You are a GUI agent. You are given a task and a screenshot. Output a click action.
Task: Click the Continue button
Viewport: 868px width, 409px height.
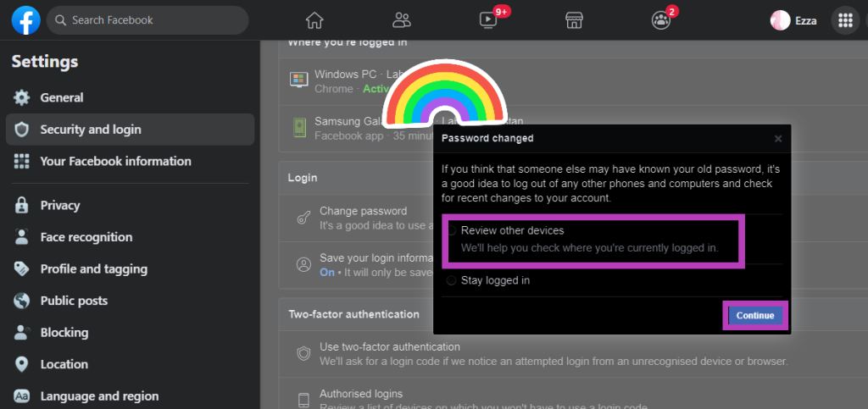pos(755,316)
